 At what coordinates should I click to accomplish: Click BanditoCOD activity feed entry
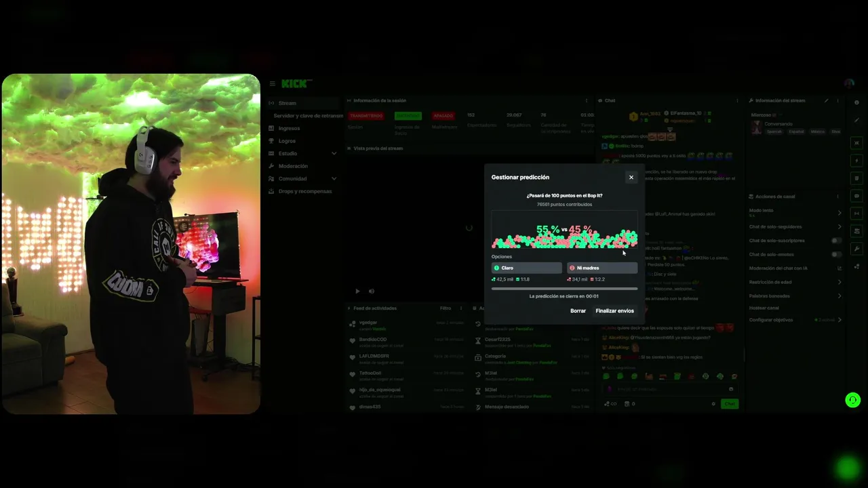pyautogui.click(x=407, y=342)
